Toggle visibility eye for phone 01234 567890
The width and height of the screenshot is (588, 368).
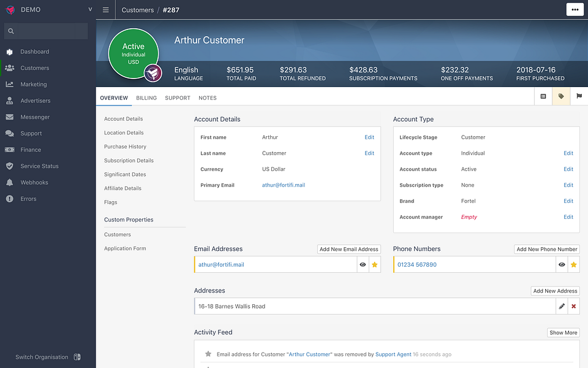click(562, 265)
